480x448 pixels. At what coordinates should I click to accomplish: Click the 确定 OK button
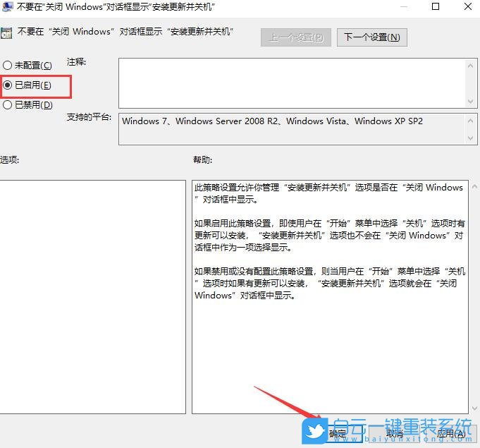coord(338,434)
